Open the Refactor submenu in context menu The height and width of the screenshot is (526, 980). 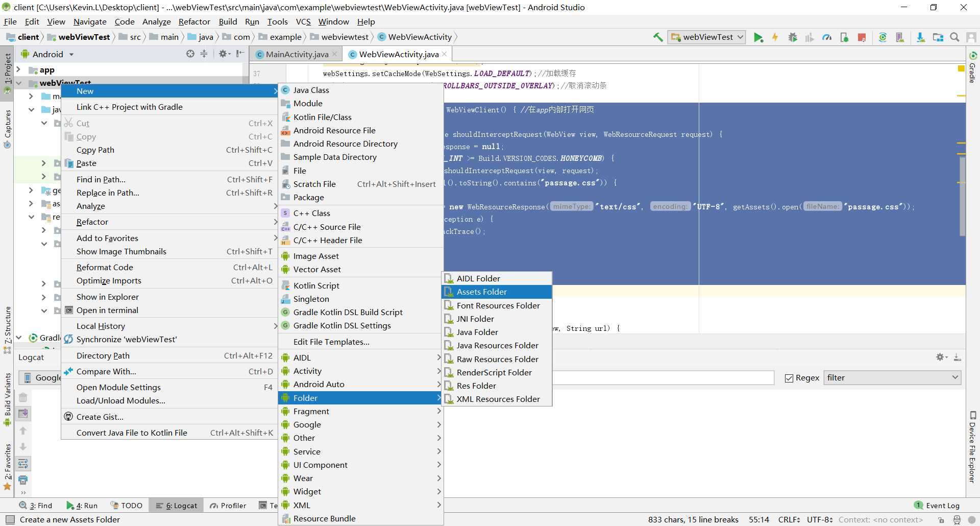pos(169,222)
